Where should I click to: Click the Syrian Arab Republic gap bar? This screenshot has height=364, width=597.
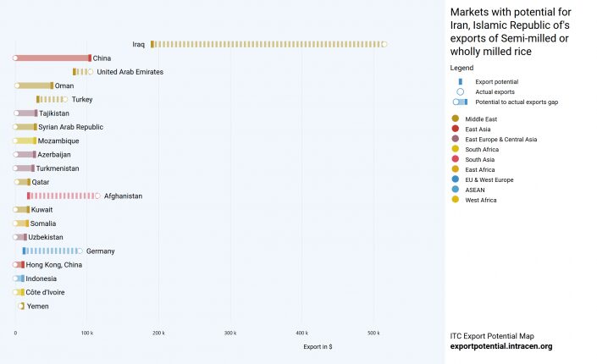point(25,127)
